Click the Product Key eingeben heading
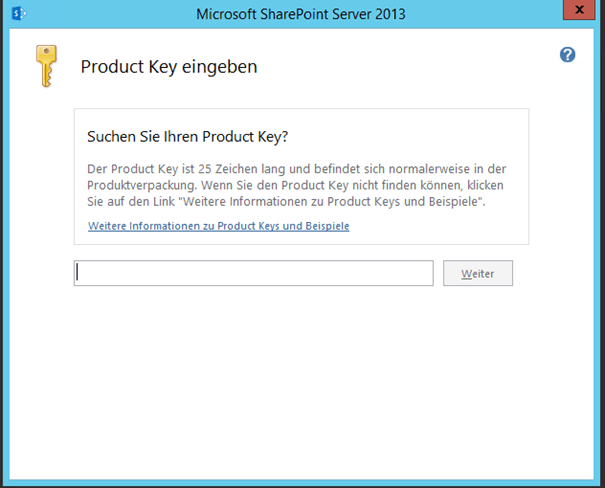This screenshot has height=488, width=605. point(169,67)
